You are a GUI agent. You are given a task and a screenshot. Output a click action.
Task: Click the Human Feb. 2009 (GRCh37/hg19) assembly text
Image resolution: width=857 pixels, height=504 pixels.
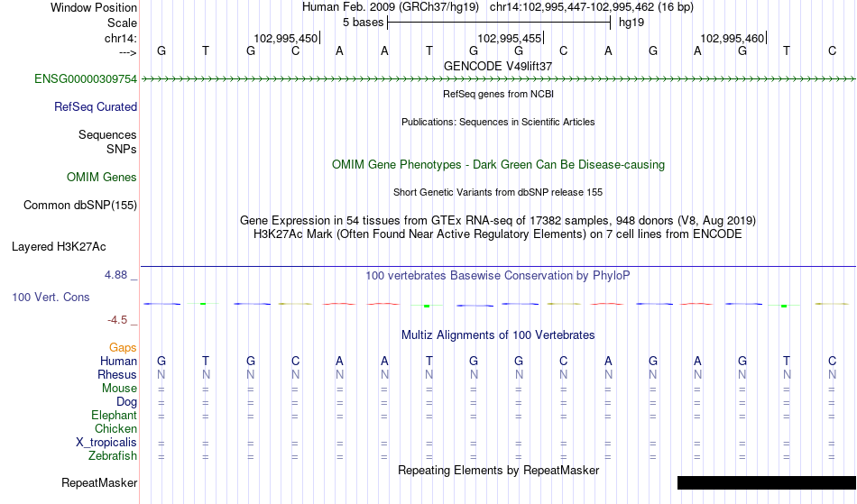[x=391, y=7]
